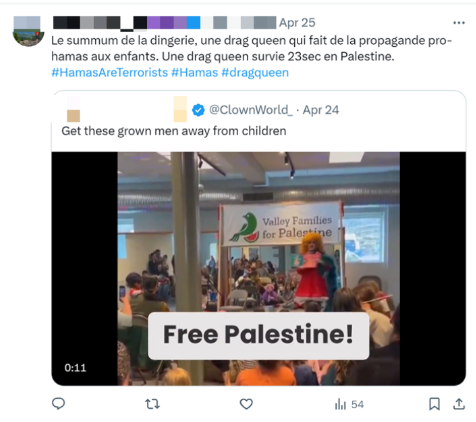The image size is (476, 422).
Task: Play the embedded video thumbnail
Action: coord(258,269)
